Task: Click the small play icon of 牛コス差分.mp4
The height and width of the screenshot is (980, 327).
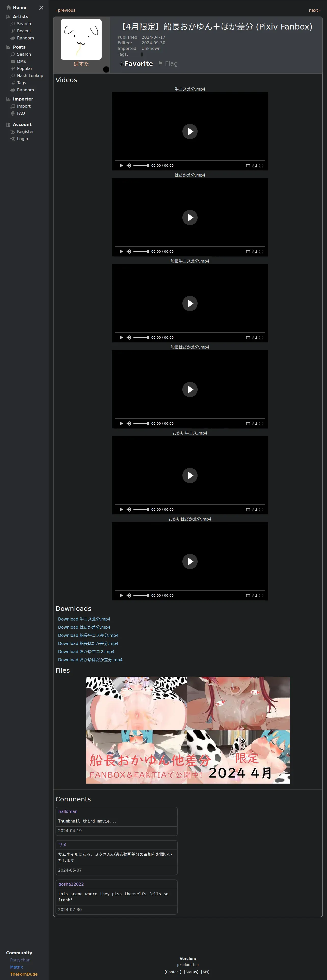Action: pyautogui.click(x=121, y=165)
